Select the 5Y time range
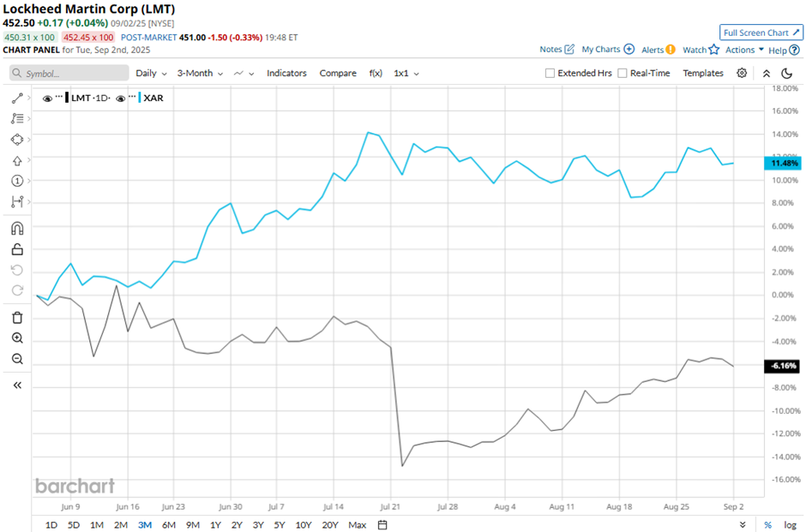The width and height of the screenshot is (806, 532). click(280, 525)
